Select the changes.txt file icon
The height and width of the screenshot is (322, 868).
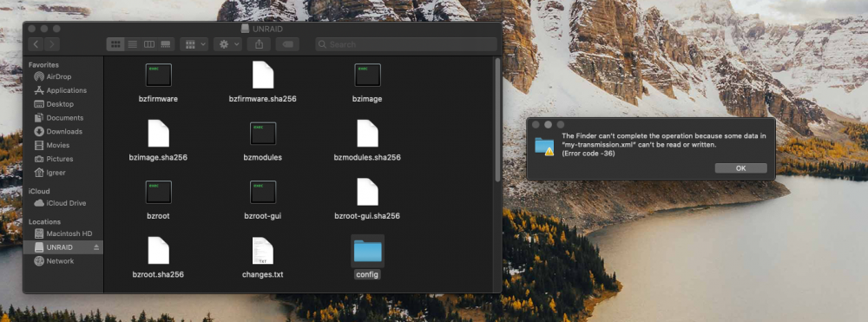click(x=263, y=251)
